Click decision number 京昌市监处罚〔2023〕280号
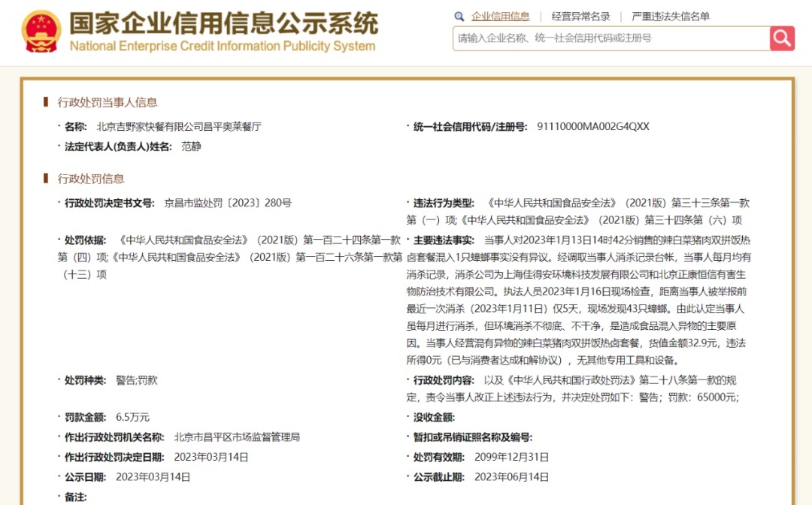The image size is (812, 505). pos(228,203)
